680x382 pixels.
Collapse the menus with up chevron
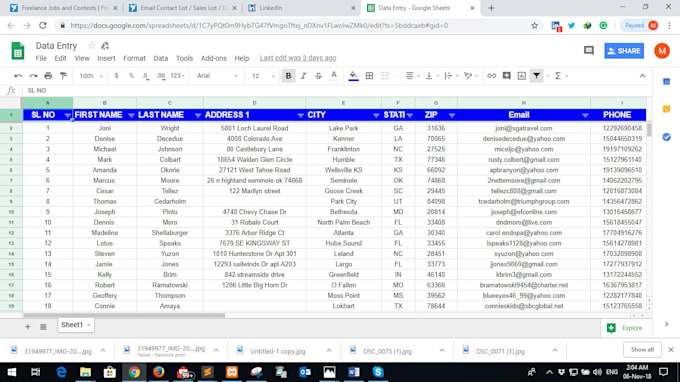click(642, 76)
